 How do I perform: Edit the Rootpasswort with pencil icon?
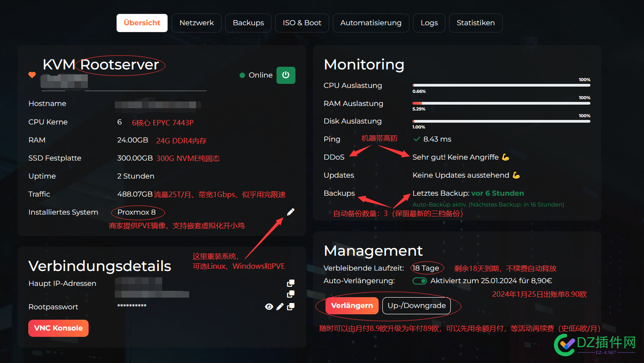[x=280, y=307]
